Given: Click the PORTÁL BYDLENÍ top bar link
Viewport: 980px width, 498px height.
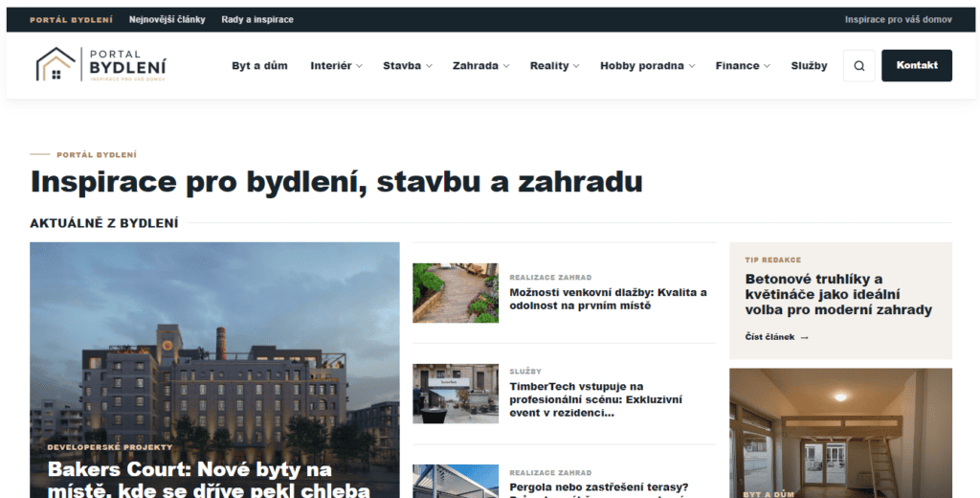Looking at the screenshot, I should pos(71,19).
